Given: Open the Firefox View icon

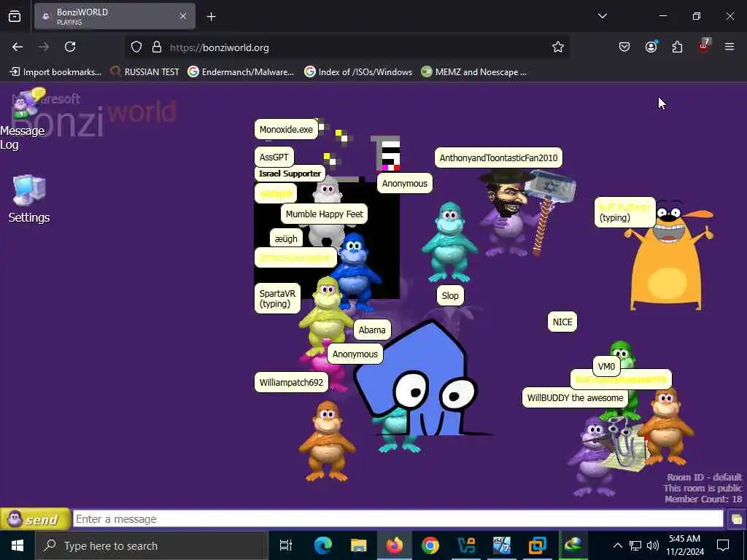Looking at the screenshot, I should (x=15, y=17).
